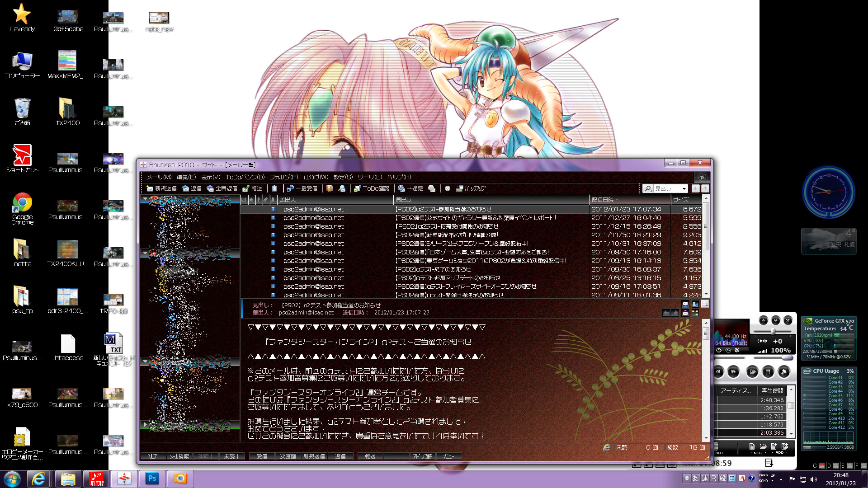Click the playlist button in audio player
This screenshot has width=868, height=488.
tap(768, 372)
